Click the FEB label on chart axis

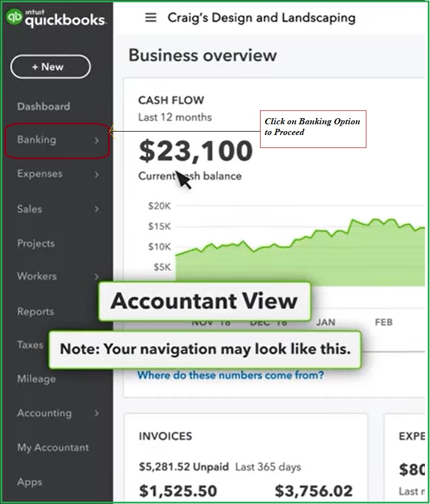[384, 322]
